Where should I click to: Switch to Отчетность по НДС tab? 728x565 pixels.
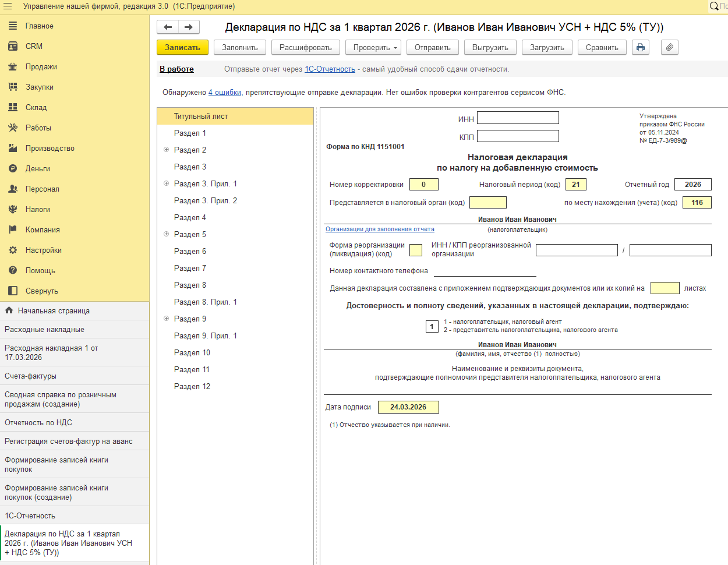(38, 422)
